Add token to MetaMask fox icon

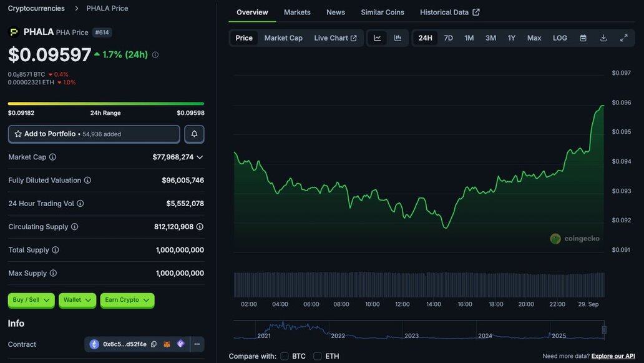tap(167, 344)
